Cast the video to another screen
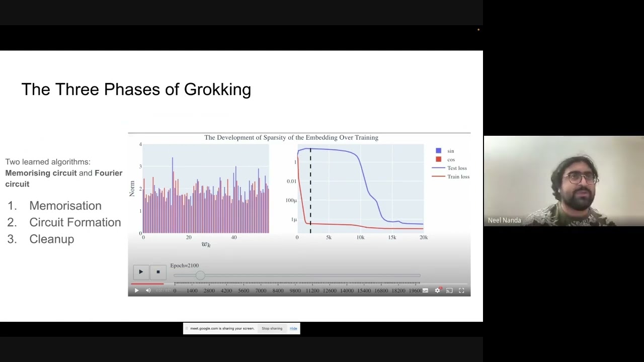This screenshot has height=362, width=644. pos(449,290)
